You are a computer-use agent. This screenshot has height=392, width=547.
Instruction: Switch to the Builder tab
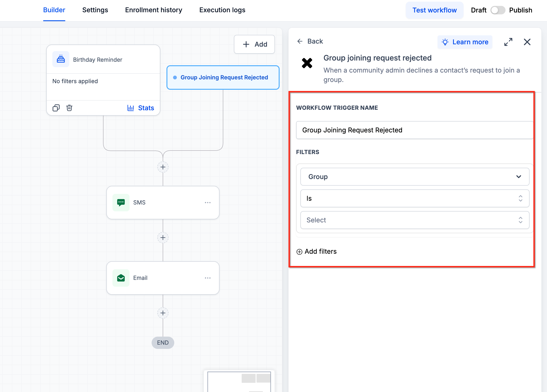pyautogui.click(x=54, y=10)
